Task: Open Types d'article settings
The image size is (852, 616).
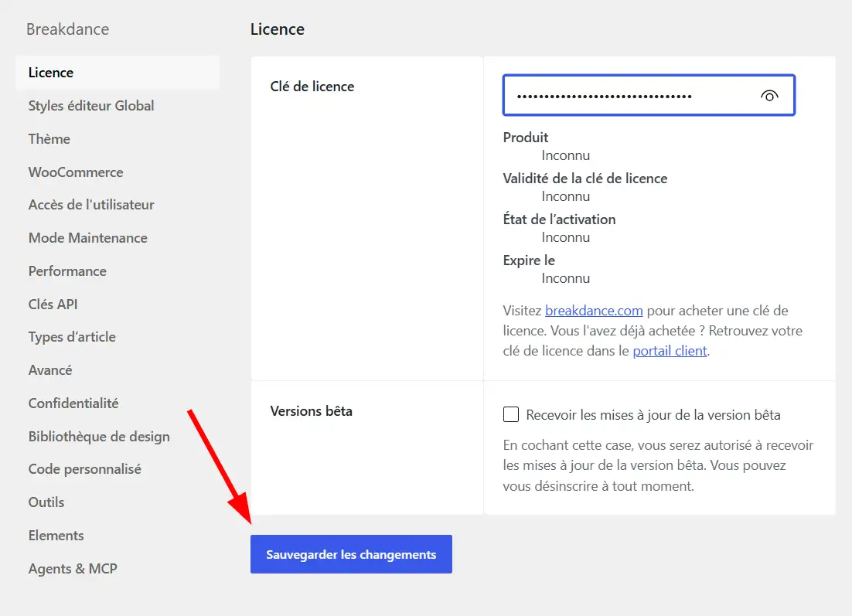Action: (72, 337)
